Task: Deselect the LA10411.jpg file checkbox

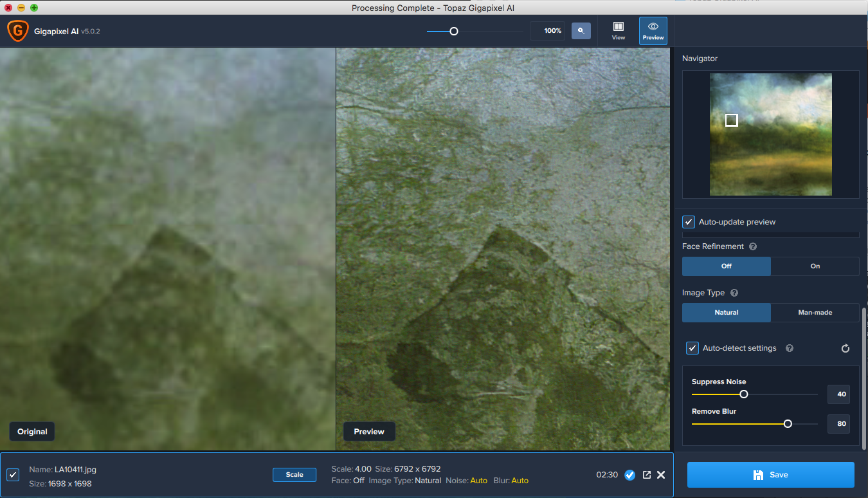Action: [x=13, y=475]
